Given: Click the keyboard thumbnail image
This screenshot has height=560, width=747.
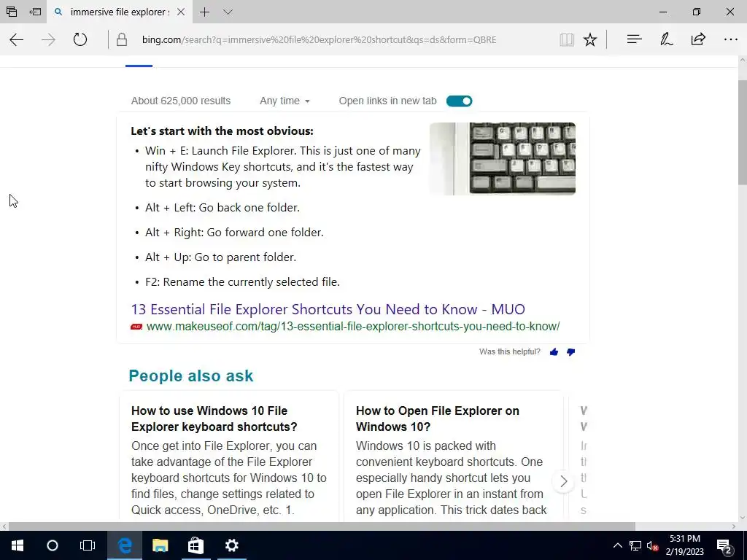Looking at the screenshot, I should click(503, 158).
